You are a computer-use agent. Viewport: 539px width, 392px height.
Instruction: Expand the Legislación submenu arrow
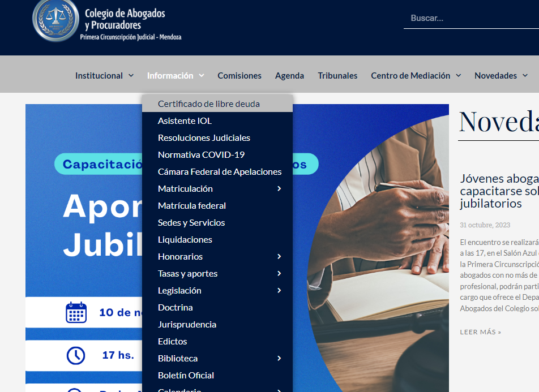point(279,291)
